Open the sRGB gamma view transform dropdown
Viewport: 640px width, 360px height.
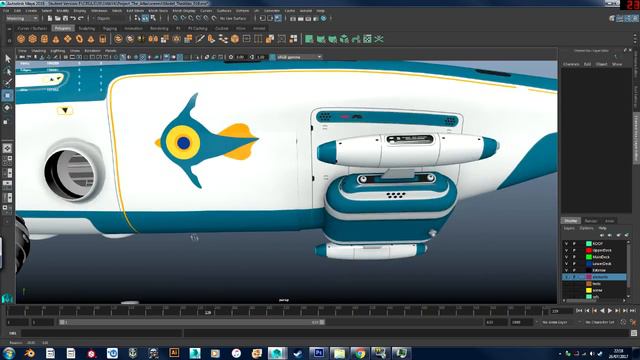299,57
